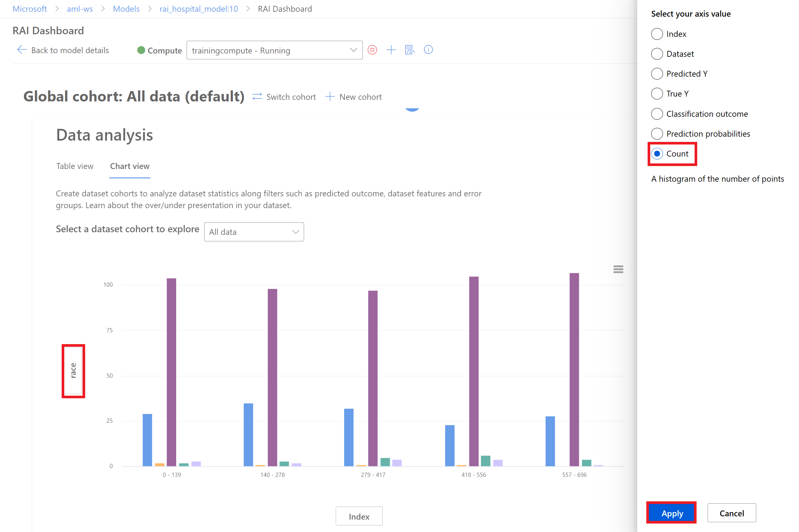The width and height of the screenshot is (799, 532).
Task: Click blue bar in 279 - 417 group
Action: [x=349, y=437]
